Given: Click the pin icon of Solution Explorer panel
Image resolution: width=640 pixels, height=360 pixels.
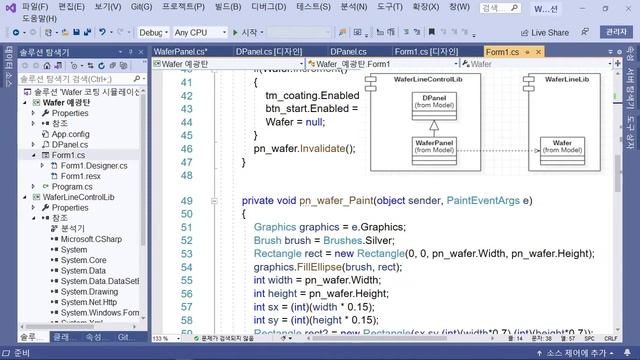Looking at the screenshot, I should click(131, 52).
